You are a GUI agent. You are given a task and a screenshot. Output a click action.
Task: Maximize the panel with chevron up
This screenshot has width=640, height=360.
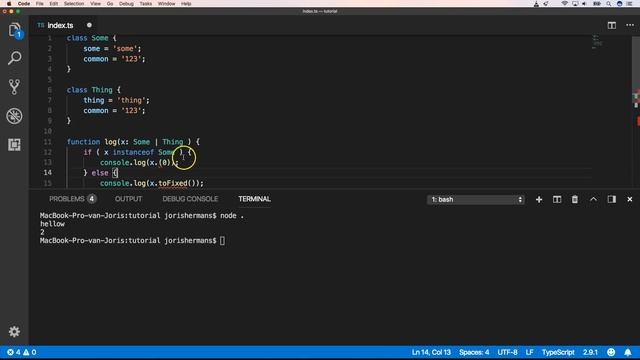click(593, 199)
